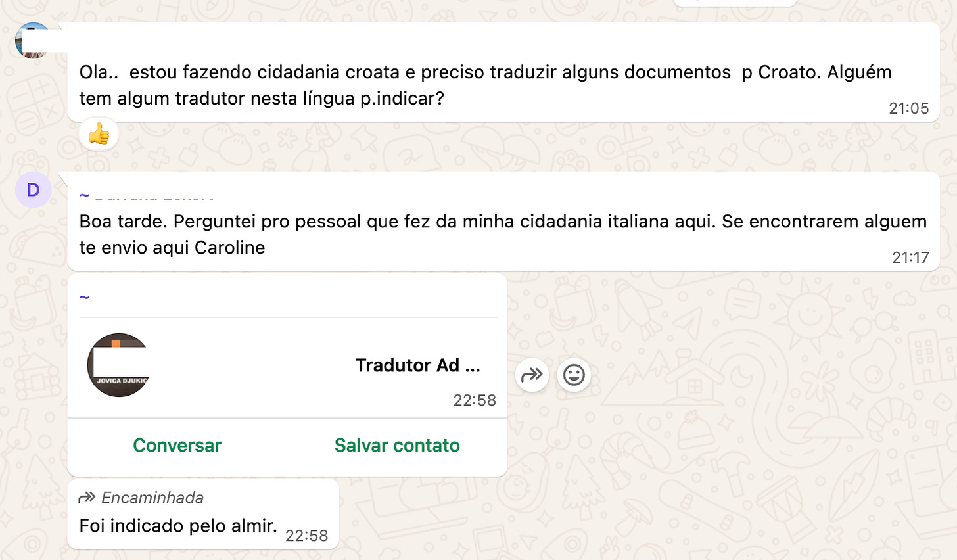The height and width of the screenshot is (560, 957).
Task: Click the tilde sender name above contact card
Action: coord(84,298)
